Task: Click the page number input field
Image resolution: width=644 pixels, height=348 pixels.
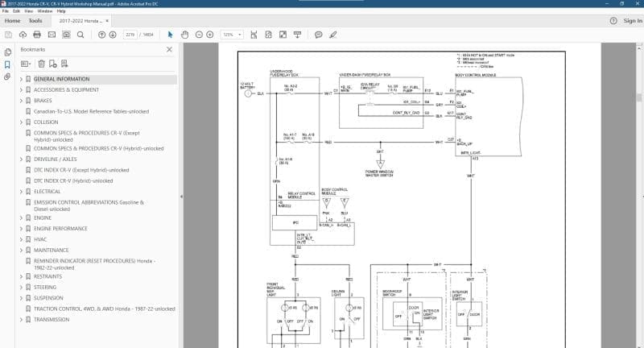Action: [x=130, y=35]
